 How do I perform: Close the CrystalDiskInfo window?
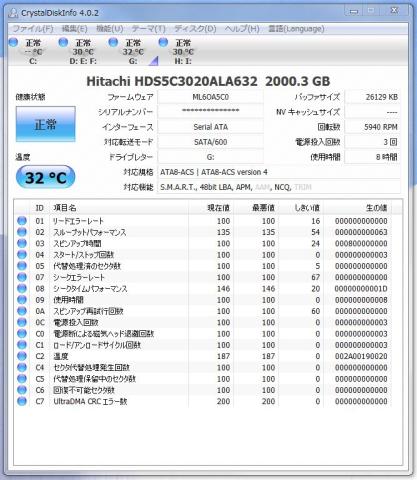(x=394, y=11)
